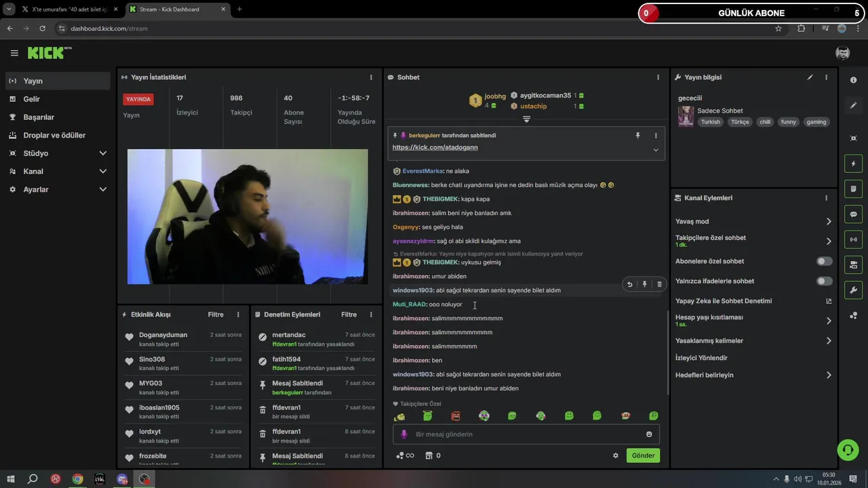Screen dimensions: 868x488
Task: Open Hesap yaşı kısıtlaması settings arrow
Action: pos(829,321)
